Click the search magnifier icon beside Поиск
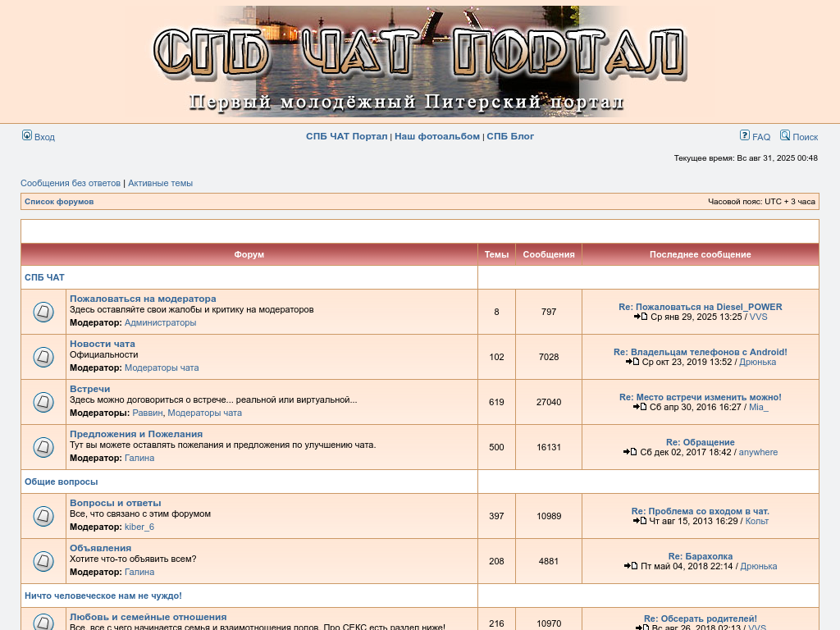Screen dimensions: 840x630 [x=785, y=135]
